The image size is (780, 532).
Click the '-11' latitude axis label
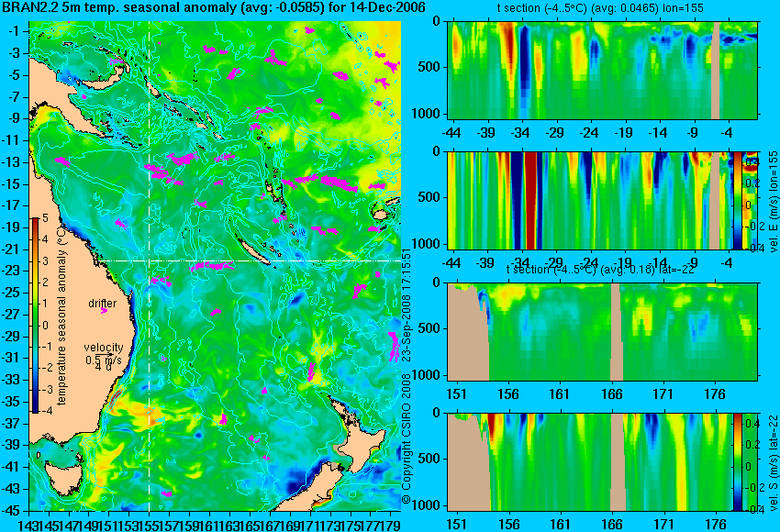[13, 140]
